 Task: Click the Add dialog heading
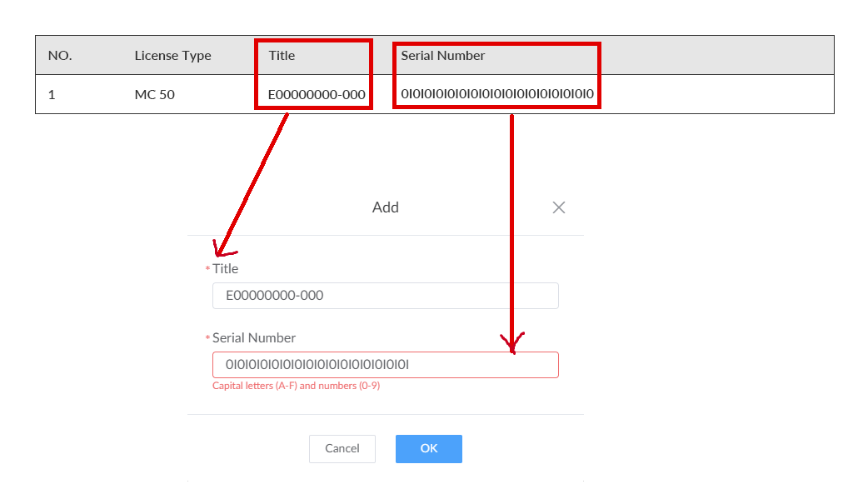tap(385, 207)
